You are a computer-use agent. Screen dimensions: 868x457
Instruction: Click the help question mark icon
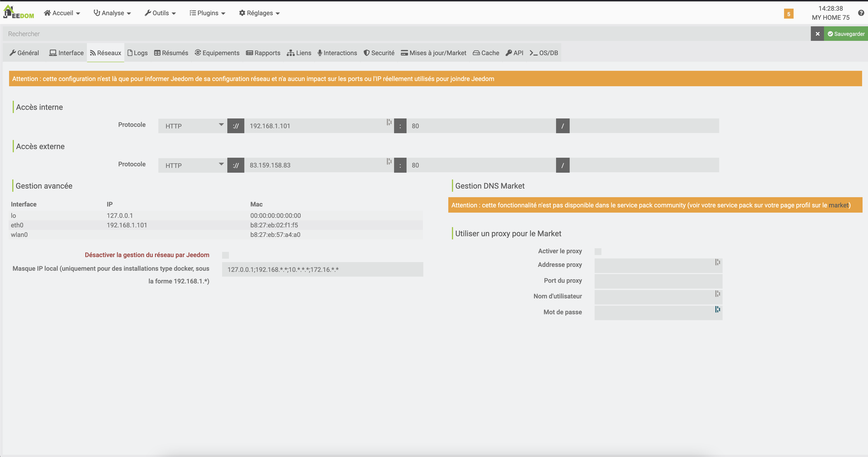coord(861,13)
